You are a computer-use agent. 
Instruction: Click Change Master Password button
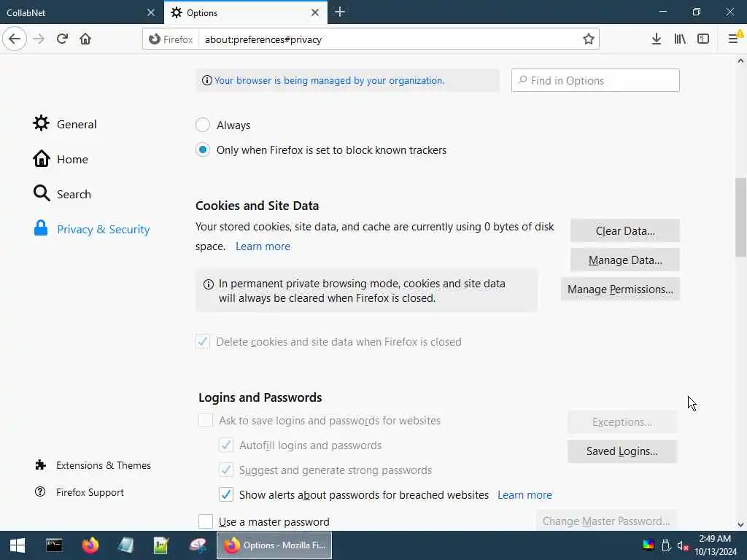(606, 521)
